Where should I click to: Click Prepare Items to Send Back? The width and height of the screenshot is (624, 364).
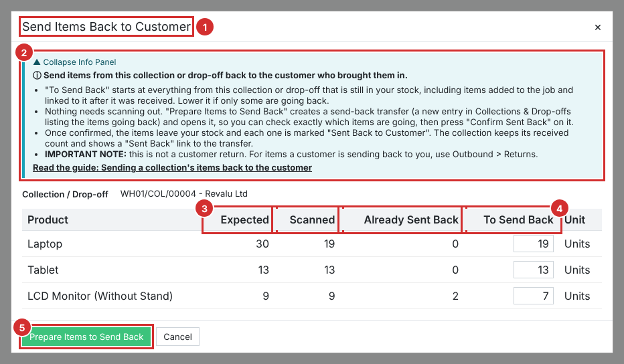pos(86,337)
